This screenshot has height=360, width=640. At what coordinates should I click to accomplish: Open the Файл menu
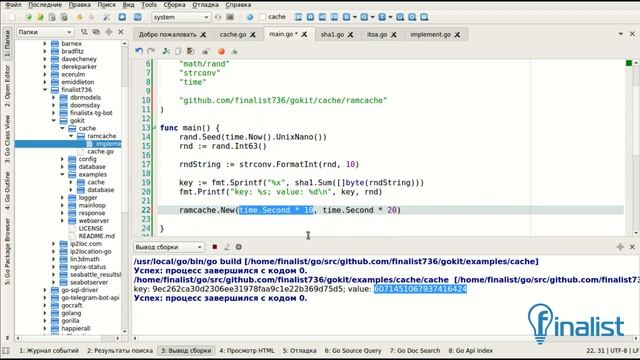13,4
